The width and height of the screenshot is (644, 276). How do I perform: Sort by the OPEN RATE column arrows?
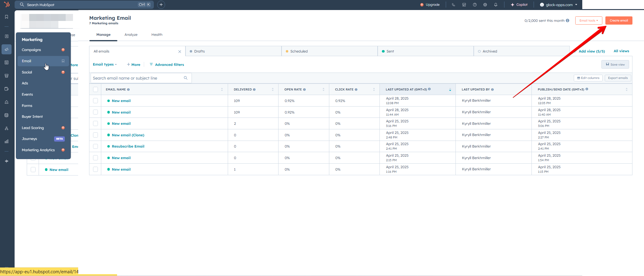(324, 90)
